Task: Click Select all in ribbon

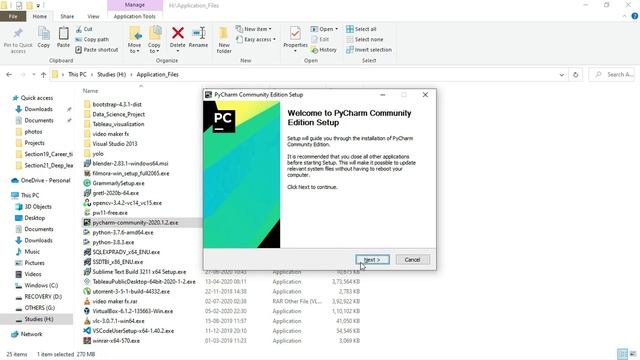Action: [361, 29]
